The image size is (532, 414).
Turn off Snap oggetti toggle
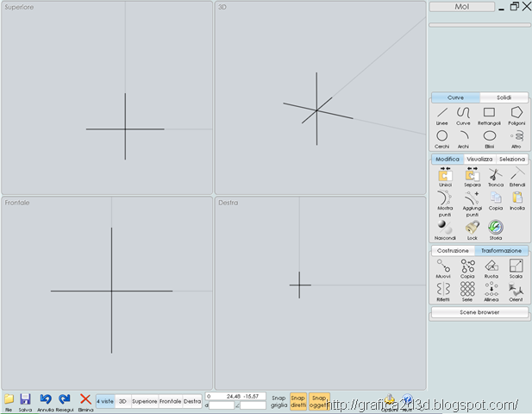point(319,401)
